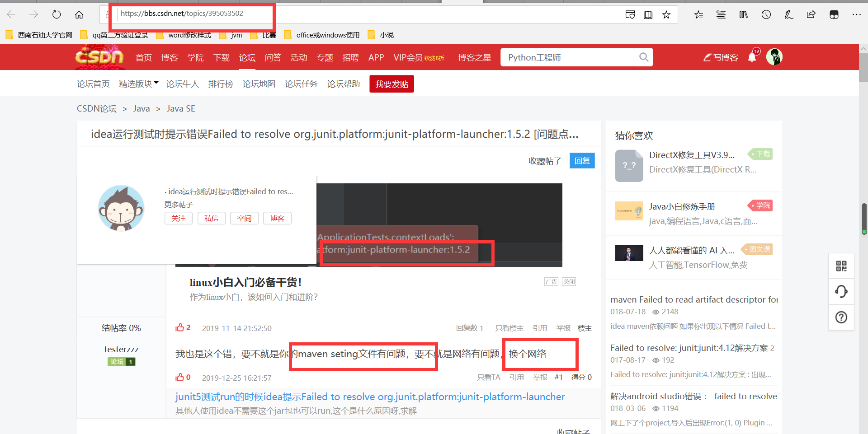Viewport: 868px width, 434px height.
Task: Open notifications via the bell icon with badge 19
Action: pos(752,57)
